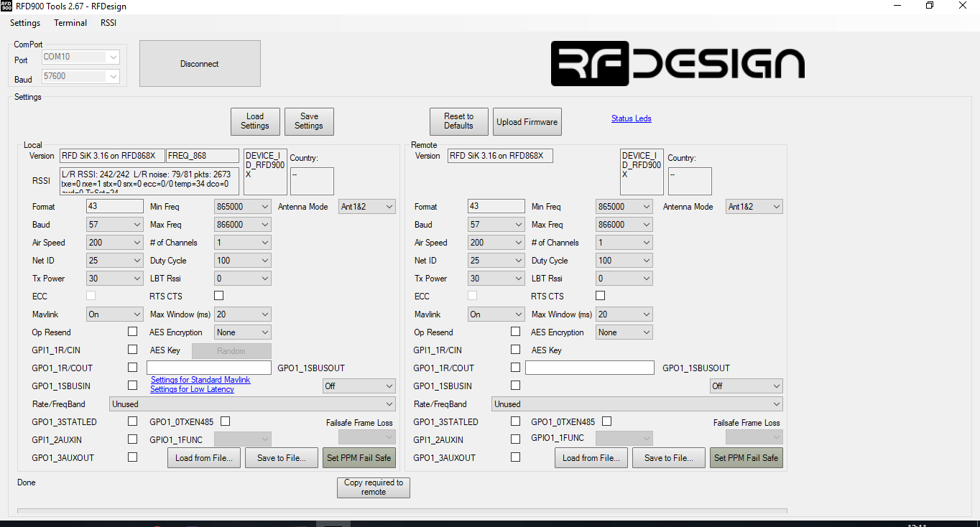Screen dimensions: 980x527
Task: Load Settings from the modem
Action: (255, 121)
